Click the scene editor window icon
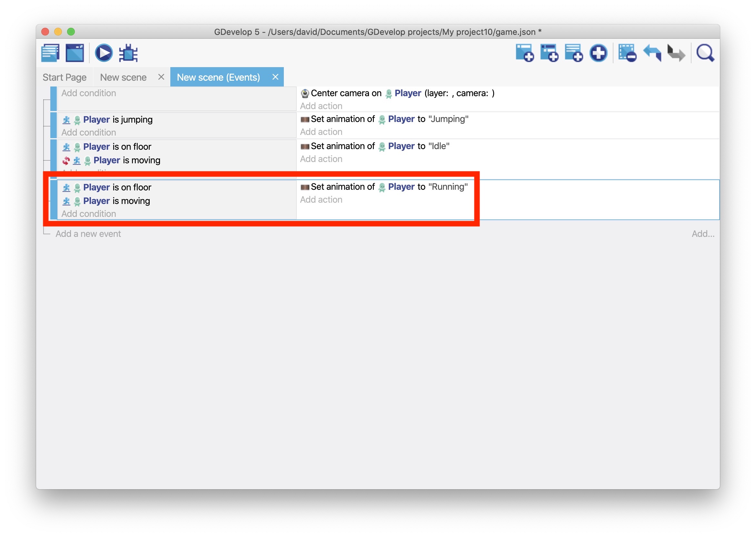756x537 pixels. click(75, 53)
